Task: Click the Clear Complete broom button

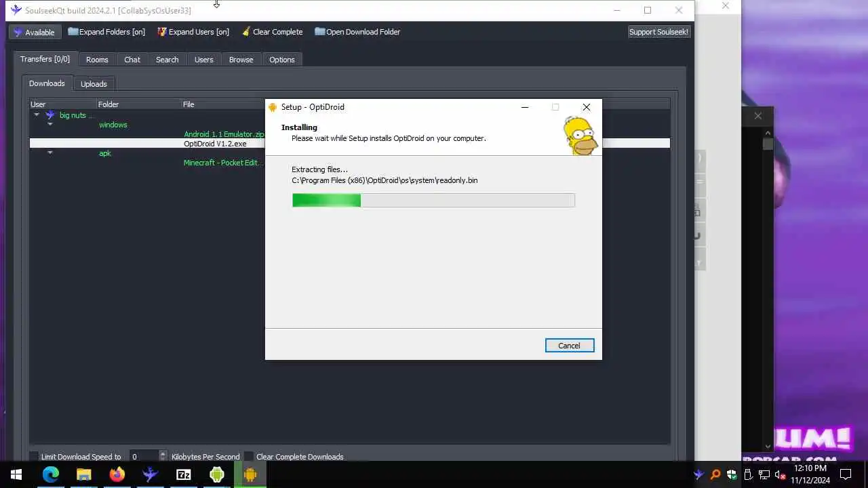Action: pos(272,32)
